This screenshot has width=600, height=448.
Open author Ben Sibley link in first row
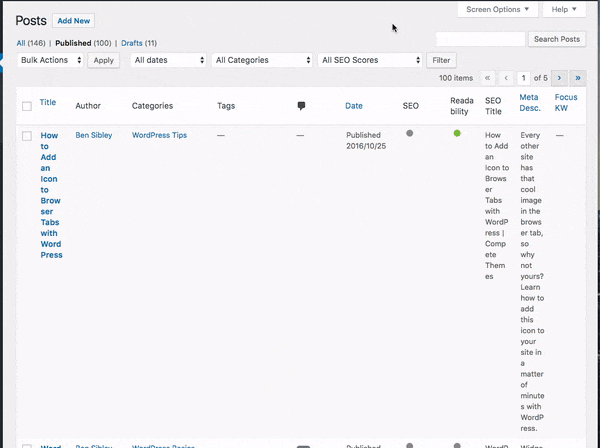[94, 135]
